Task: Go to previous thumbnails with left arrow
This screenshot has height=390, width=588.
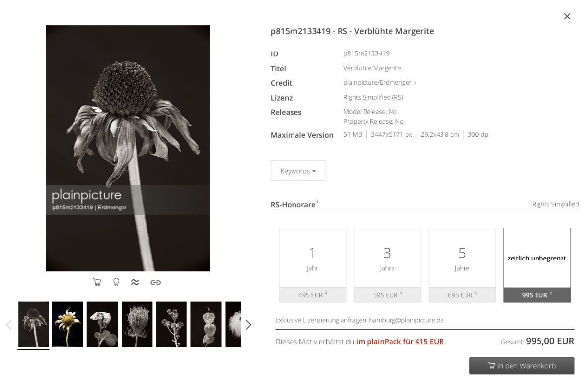Action: click(8, 325)
